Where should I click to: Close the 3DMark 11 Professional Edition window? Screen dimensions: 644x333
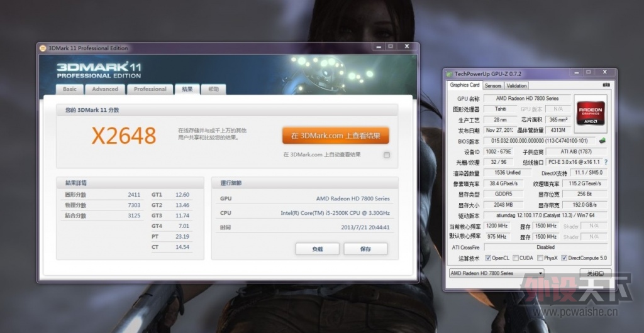point(407,46)
